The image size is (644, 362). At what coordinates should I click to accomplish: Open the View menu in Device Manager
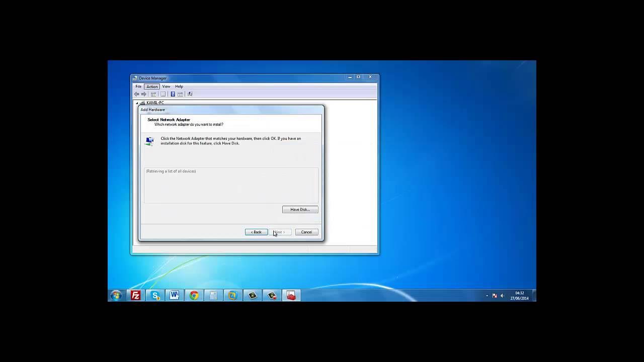click(166, 86)
